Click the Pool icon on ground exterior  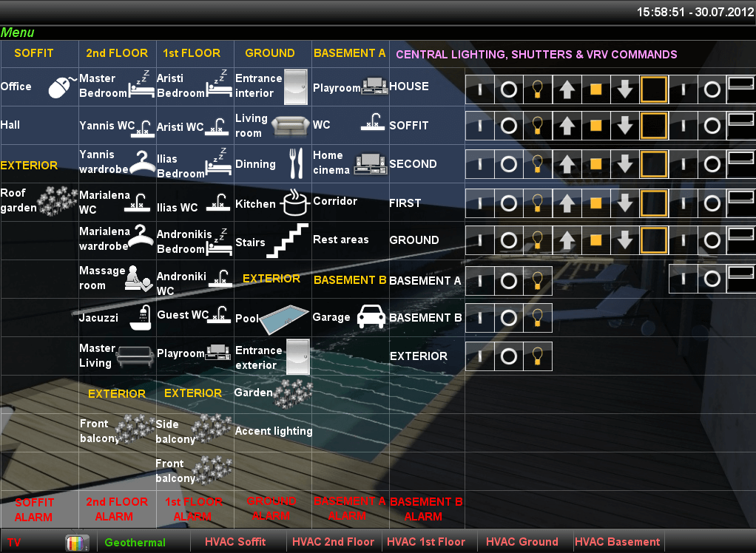click(285, 318)
